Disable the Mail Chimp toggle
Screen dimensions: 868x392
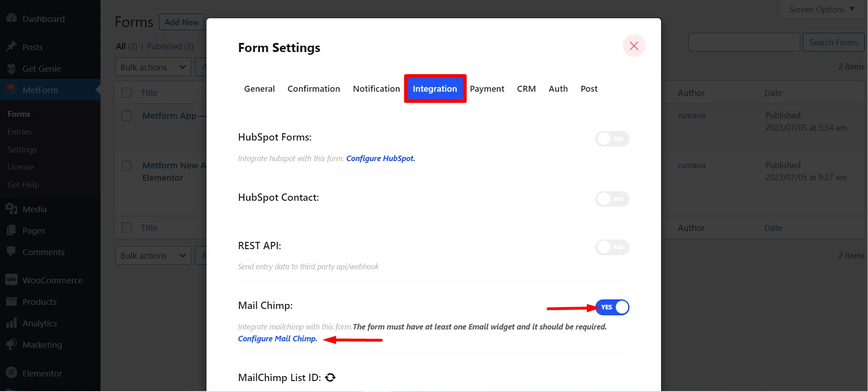coord(612,307)
